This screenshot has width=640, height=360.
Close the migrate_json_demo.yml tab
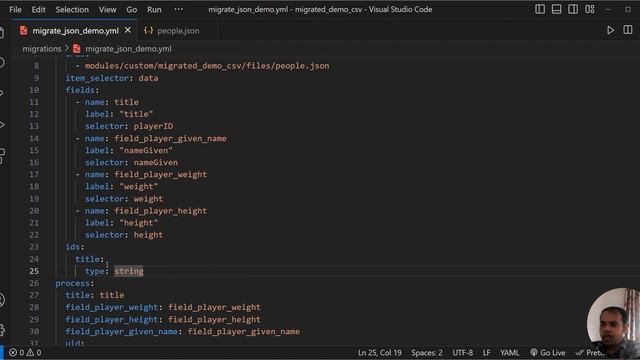click(x=128, y=30)
